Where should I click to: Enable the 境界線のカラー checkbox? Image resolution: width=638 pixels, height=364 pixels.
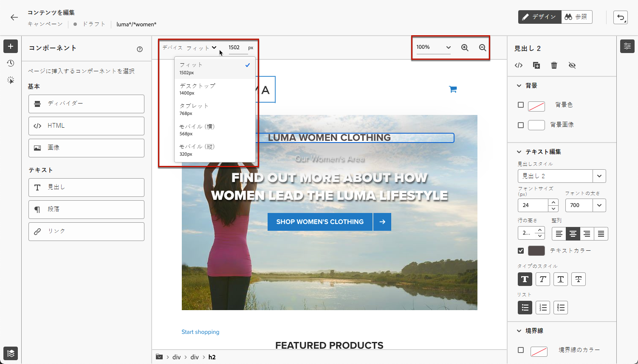tap(521, 350)
